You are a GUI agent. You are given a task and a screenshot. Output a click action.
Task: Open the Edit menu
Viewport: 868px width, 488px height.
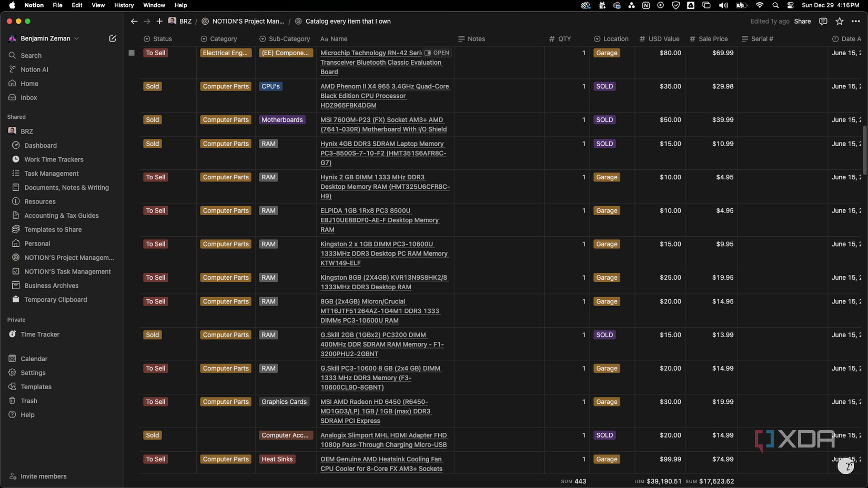pyautogui.click(x=77, y=5)
